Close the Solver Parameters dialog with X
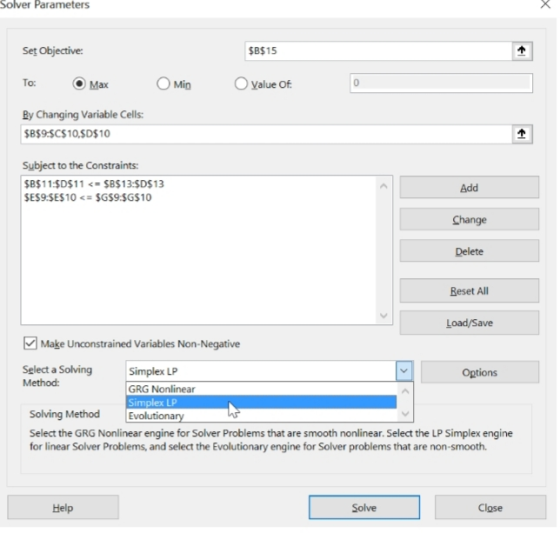560x533 pixels. coord(545,4)
